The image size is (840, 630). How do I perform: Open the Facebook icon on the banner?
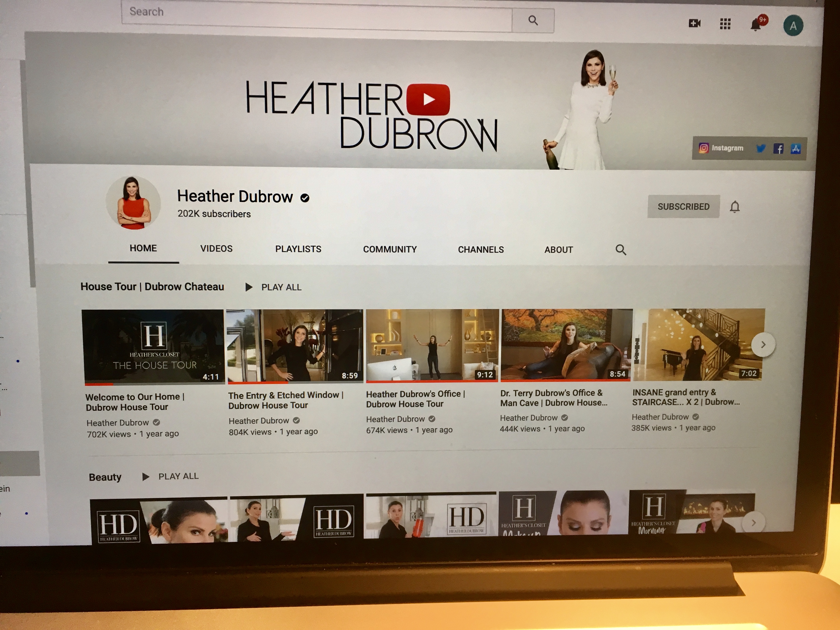point(779,149)
